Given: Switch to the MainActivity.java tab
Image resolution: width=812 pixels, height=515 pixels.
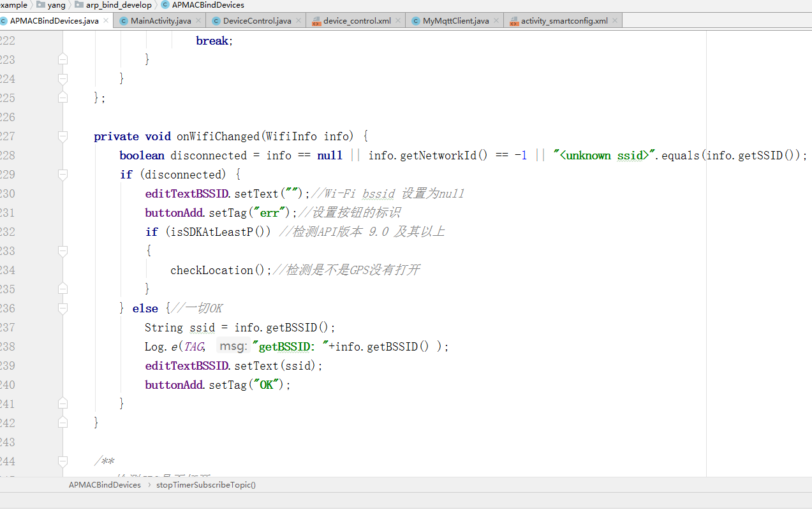Looking at the screenshot, I should coord(161,20).
